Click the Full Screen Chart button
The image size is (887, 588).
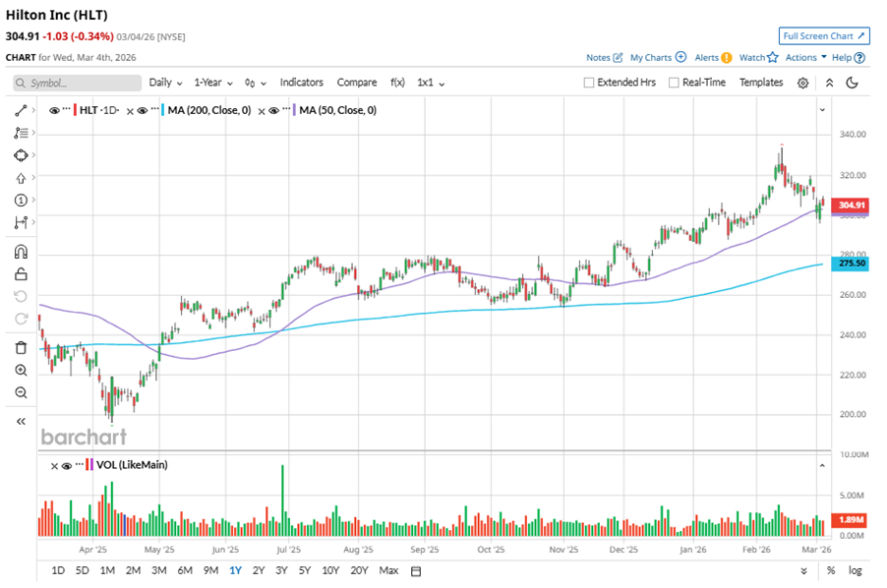point(824,36)
